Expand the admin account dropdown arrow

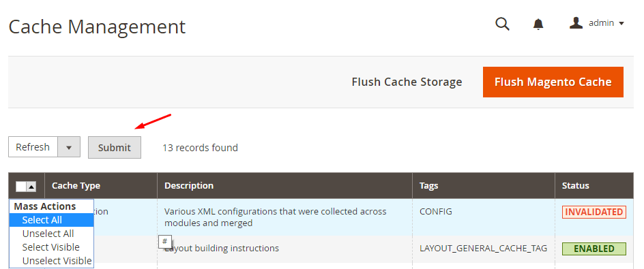tap(621, 23)
